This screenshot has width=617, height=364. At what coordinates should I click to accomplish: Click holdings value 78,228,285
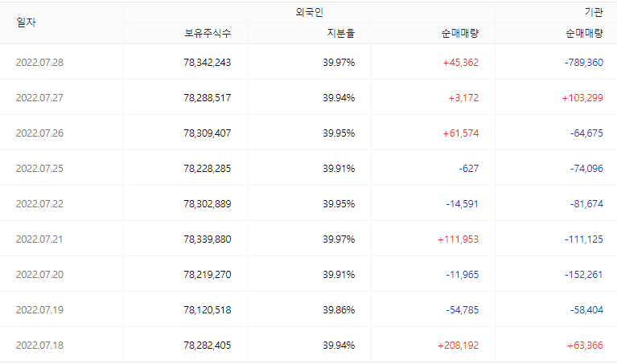pyautogui.click(x=208, y=169)
